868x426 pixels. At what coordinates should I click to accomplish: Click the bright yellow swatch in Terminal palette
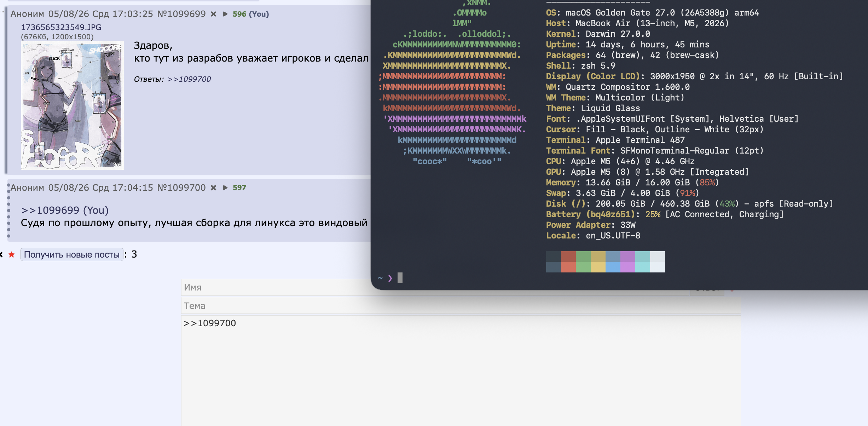(598, 267)
